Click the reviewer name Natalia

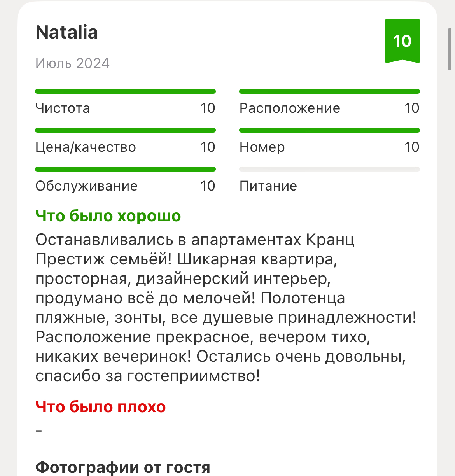click(66, 32)
